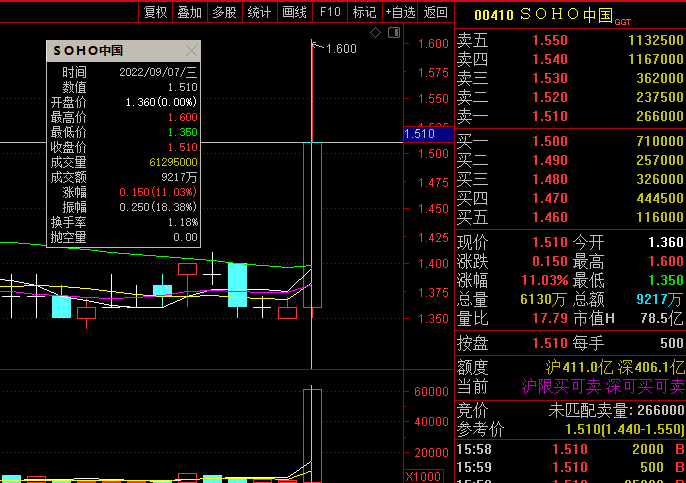Open F10 company information
686x483 pixels.
(329, 12)
